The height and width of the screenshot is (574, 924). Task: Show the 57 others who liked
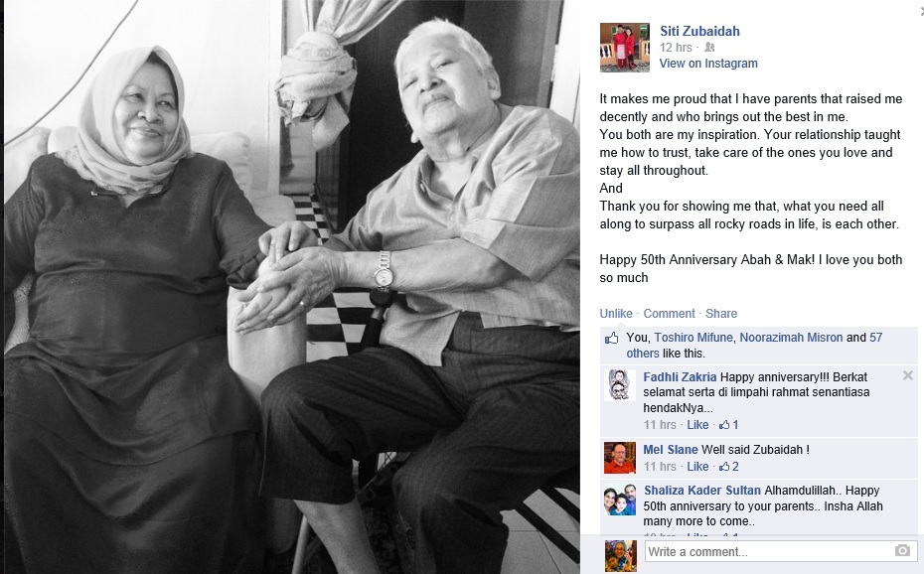[x=754, y=346]
